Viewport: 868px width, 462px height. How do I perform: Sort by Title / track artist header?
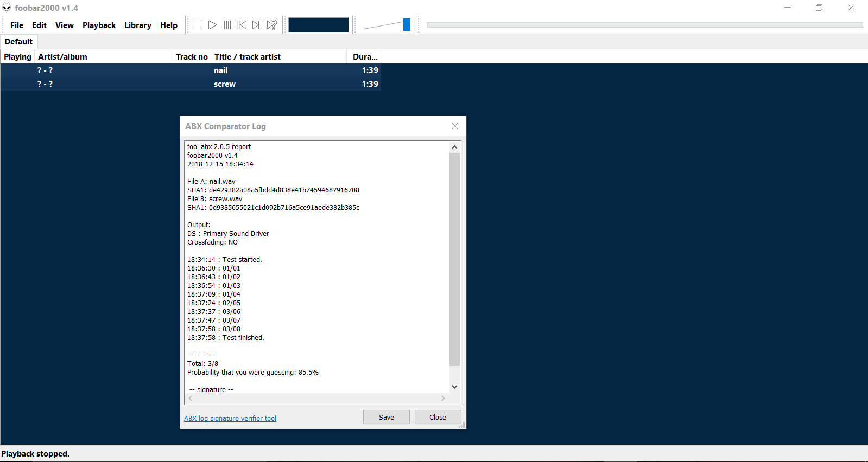point(278,57)
